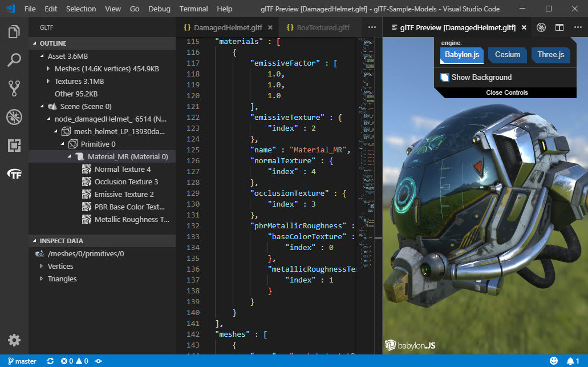Select Metallic Roughness Texture in outline
The image size is (588, 367).
132,220
